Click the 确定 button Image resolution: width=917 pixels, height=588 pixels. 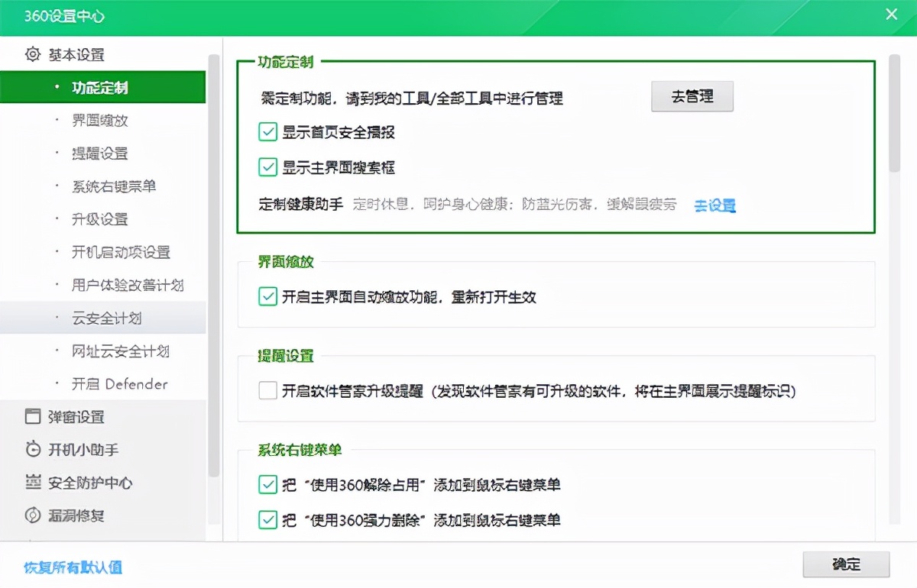[846, 564]
